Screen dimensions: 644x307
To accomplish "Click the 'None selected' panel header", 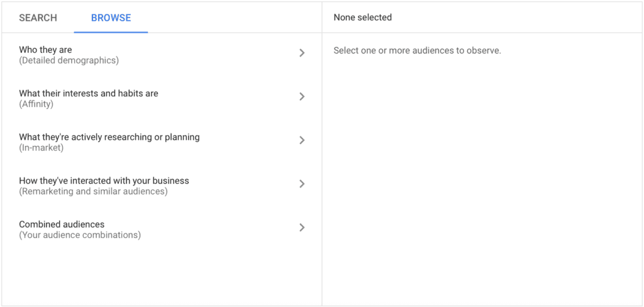I will click(x=363, y=18).
